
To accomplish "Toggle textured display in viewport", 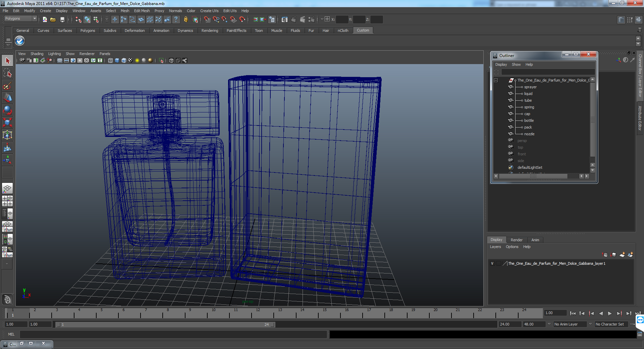I will click(x=130, y=60).
